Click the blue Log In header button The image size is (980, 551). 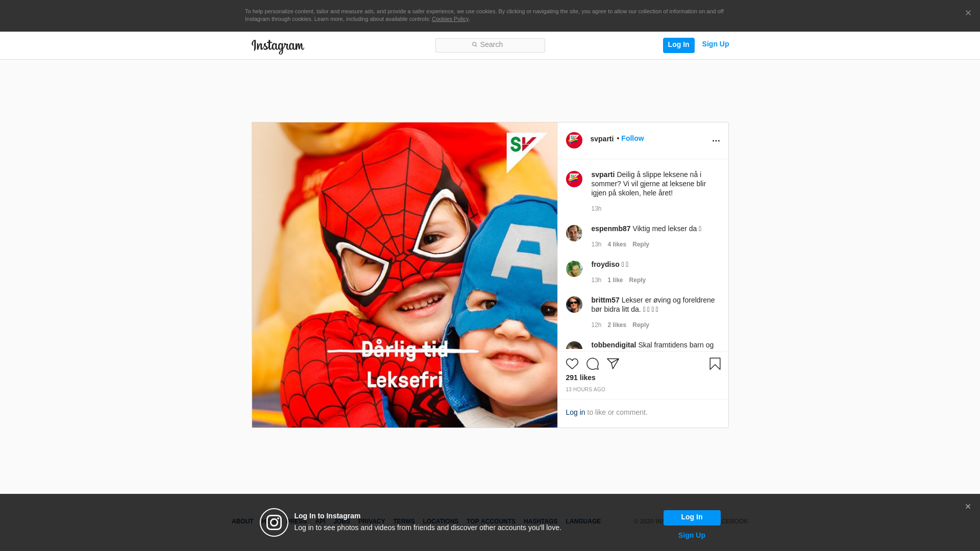[x=678, y=45]
